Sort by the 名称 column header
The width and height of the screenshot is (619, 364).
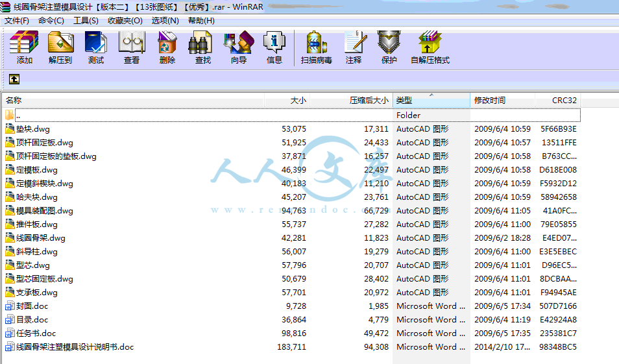pyautogui.click(x=134, y=101)
